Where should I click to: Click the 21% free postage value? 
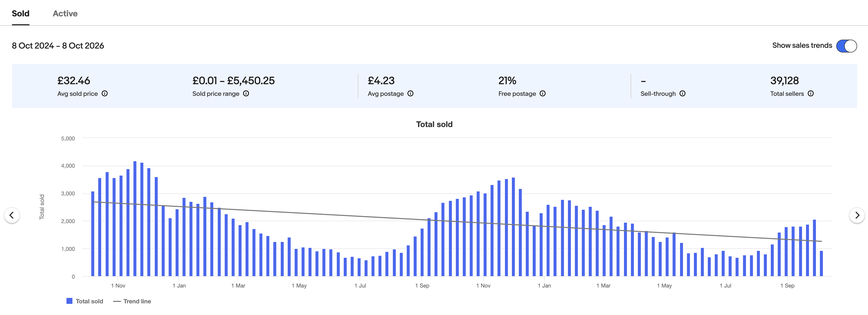click(507, 81)
